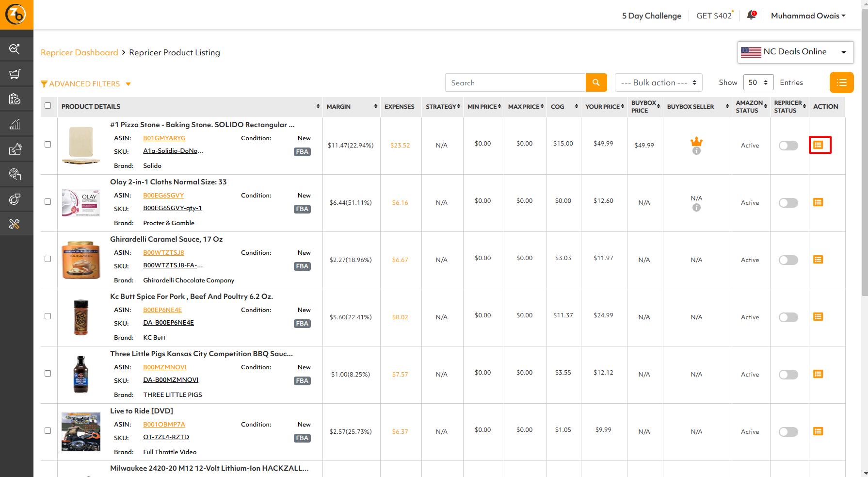Click the FBA badge in Live to Ride row
The image size is (868, 477).
(x=302, y=438)
